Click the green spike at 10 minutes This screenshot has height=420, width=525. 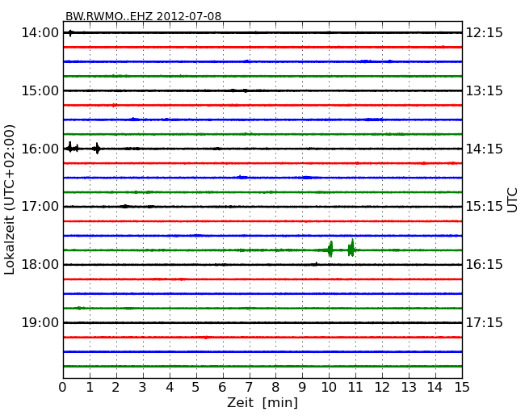pos(330,250)
